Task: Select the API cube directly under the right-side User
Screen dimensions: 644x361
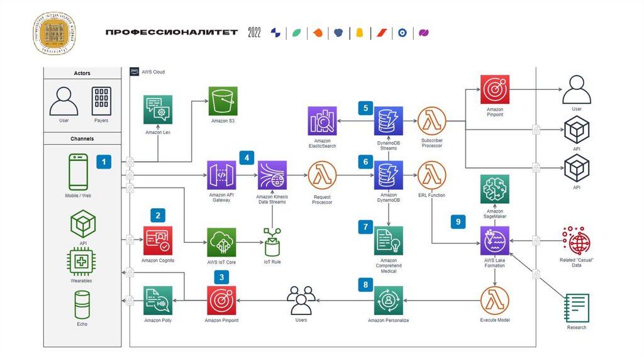Action: click(577, 130)
